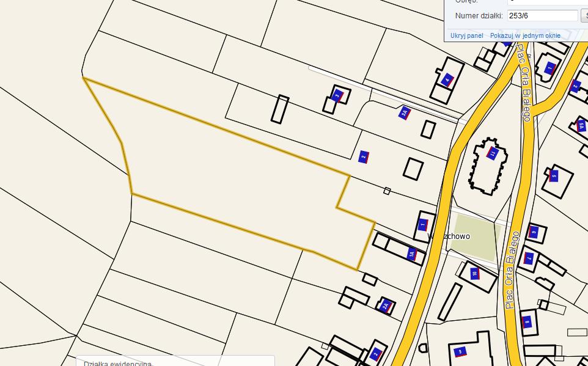Image resolution: width=588 pixels, height=366 pixels.
Task: Select address marker 5 building point
Action: pos(554,175)
